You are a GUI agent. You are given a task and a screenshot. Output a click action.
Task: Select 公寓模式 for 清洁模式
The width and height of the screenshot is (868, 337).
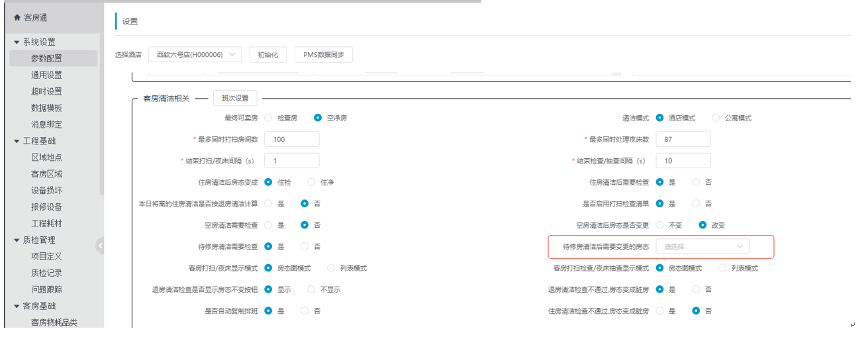pos(716,118)
